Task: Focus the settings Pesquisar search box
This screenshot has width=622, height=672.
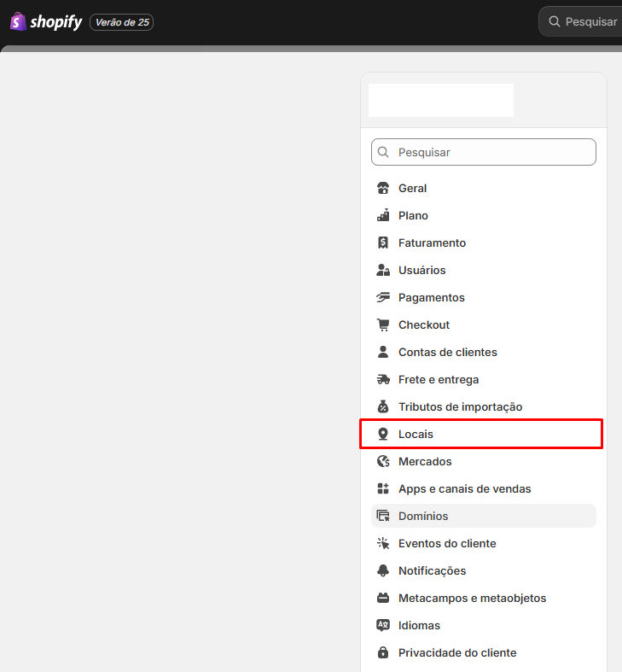Action: click(484, 152)
